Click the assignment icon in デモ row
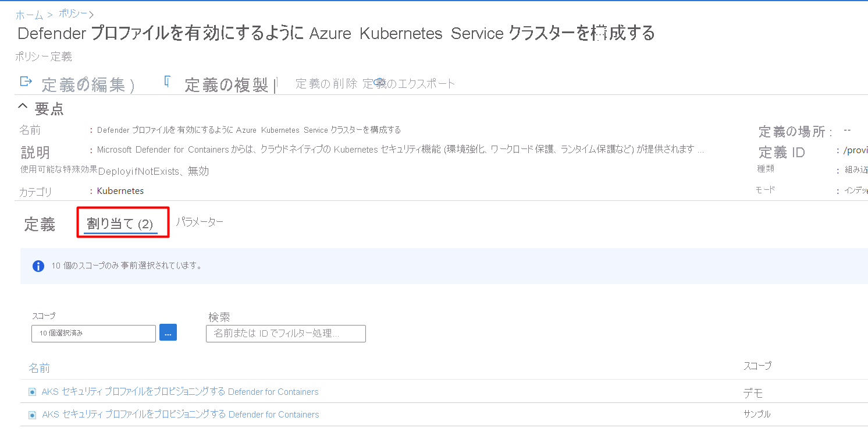This screenshot has height=435, width=868. click(33, 392)
